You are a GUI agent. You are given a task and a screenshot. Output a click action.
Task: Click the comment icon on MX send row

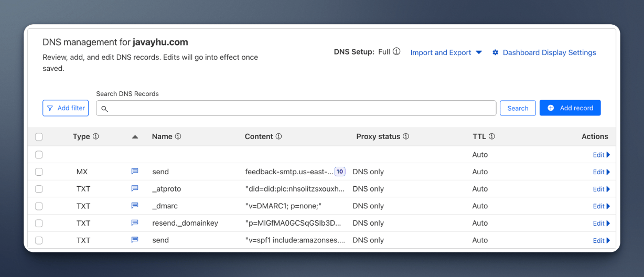point(135,172)
